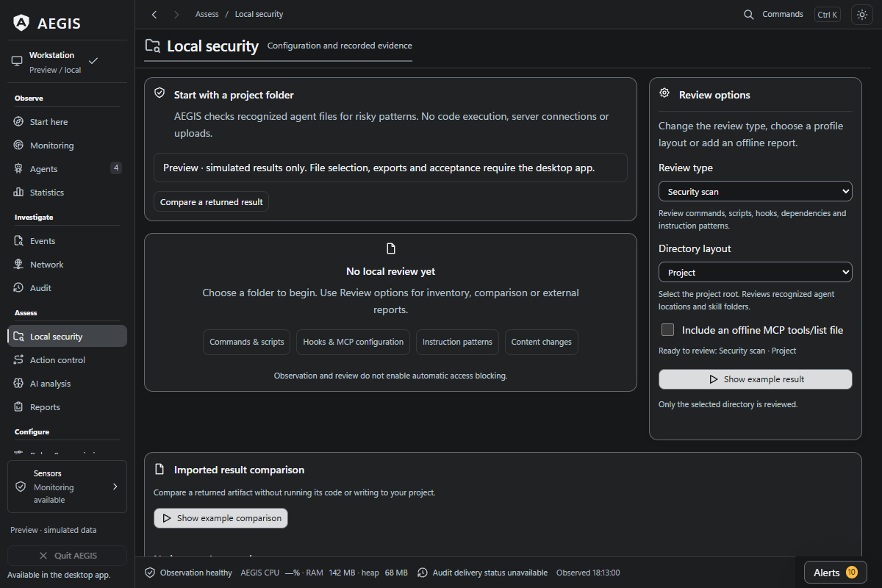This screenshot has height=588, width=882.
Task: Click Ready to review: Security scan · Project text
Action: (728, 351)
